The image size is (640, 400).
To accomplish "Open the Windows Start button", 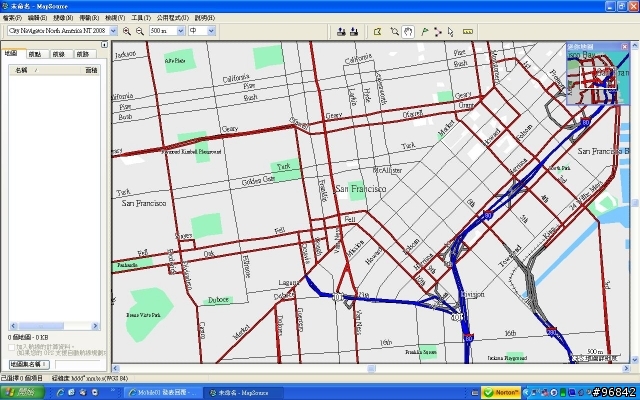I will pyautogui.click(x=22, y=392).
